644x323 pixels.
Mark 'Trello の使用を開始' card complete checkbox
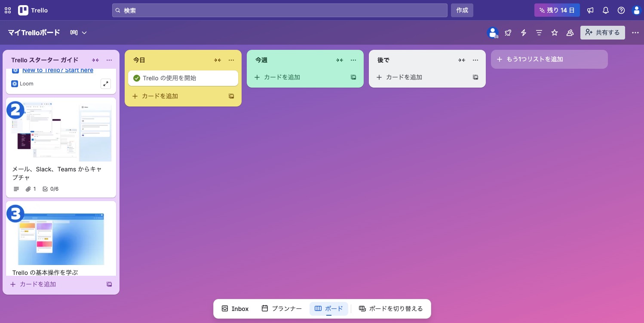[137, 78]
